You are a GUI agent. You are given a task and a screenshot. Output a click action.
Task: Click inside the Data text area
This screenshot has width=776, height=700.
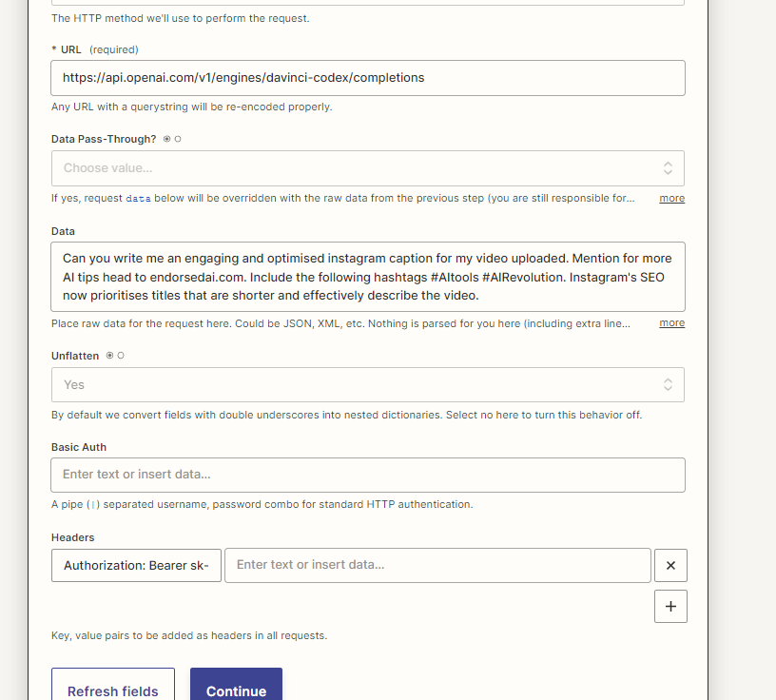(x=368, y=277)
